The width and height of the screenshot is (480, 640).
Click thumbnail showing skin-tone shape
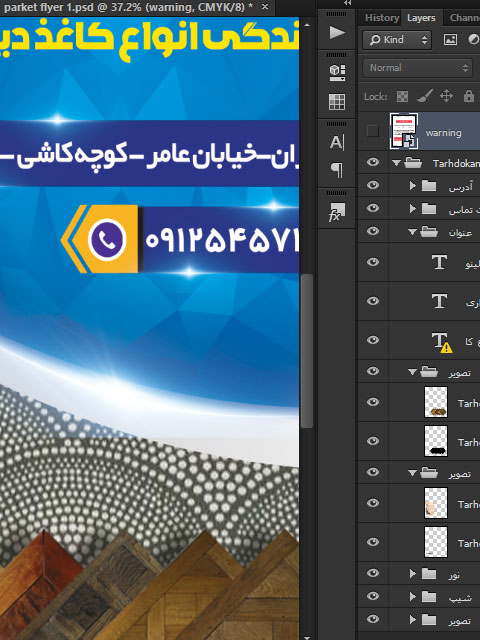pyautogui.click(x=436, y=503)
